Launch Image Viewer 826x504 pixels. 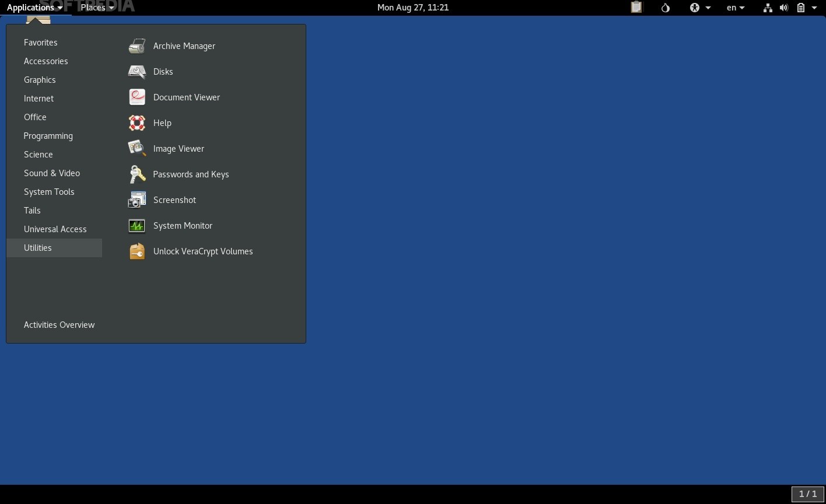[178, 149]
